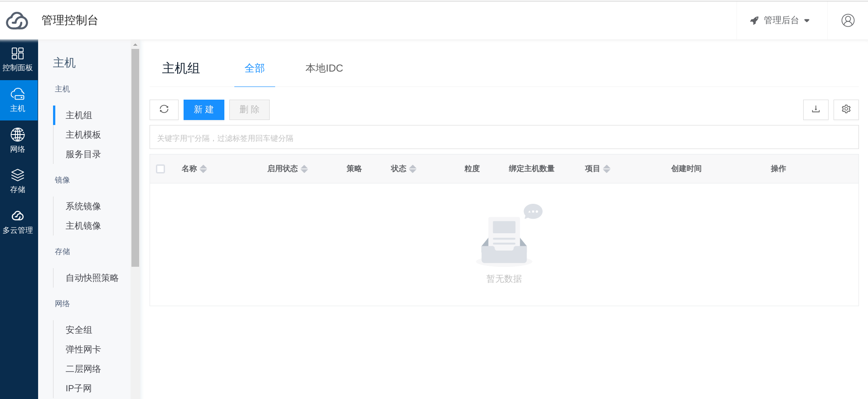Sort table by 名称 column
This screenshot has width=868, height=399.
coord(203,169)
